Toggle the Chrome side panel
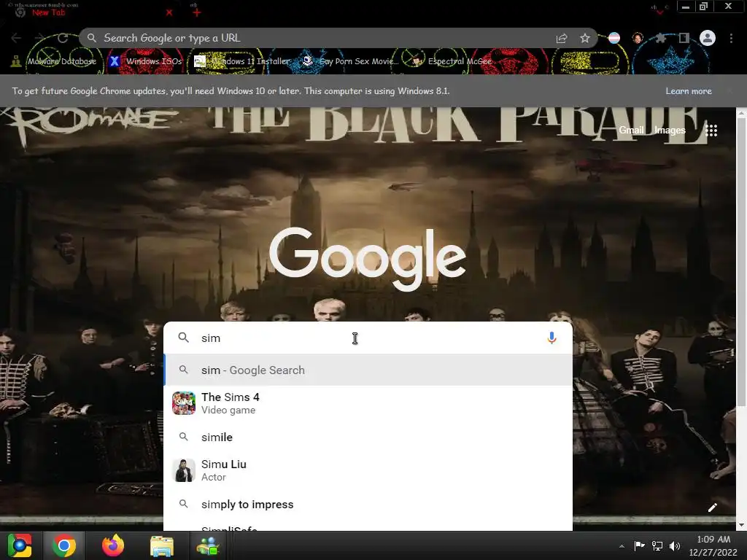The width and height of the screenshot is (747, 560). pos(684,38)
